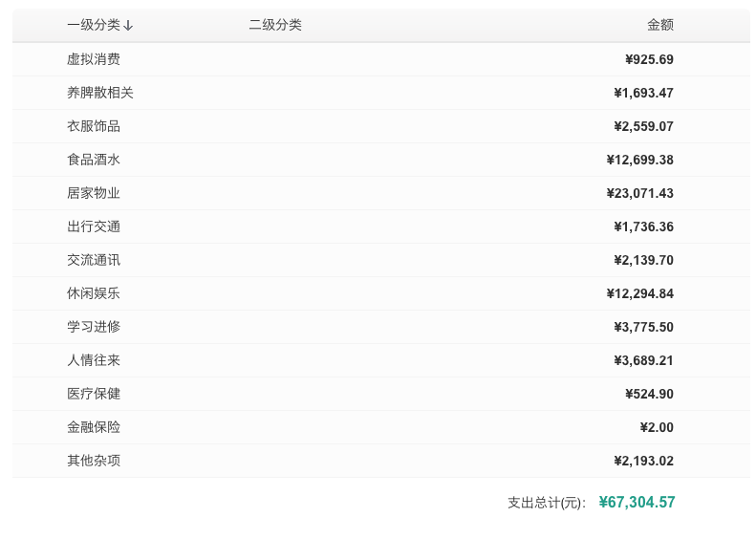Screen dimensions: 756x539
Task: Open the 学习进修 category
Action: (94, 327)
